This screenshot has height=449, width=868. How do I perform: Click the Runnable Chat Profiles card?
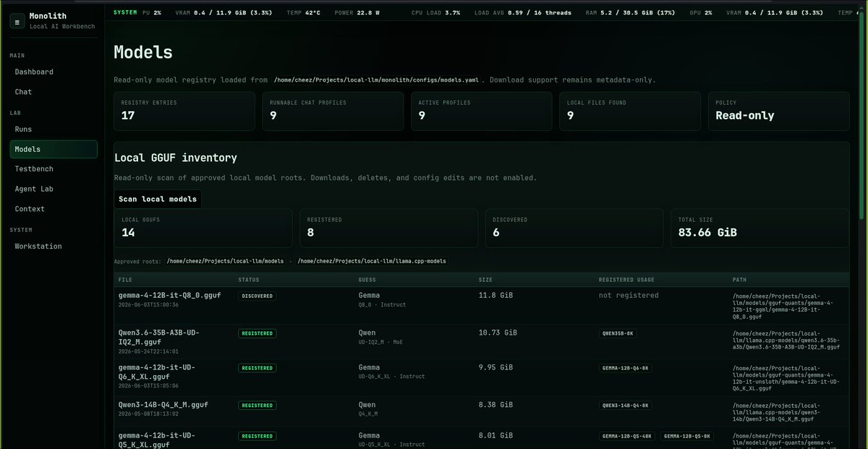point(333,111)
